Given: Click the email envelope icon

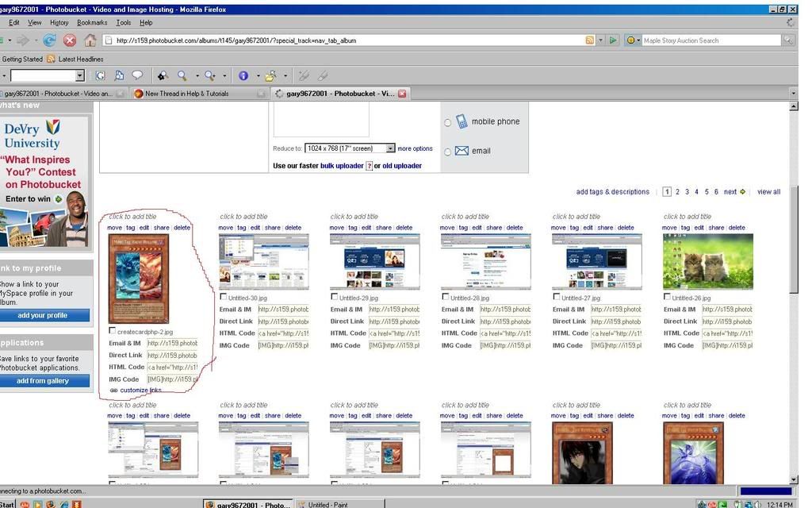Looking at the screenshot, I should point(462,151).
